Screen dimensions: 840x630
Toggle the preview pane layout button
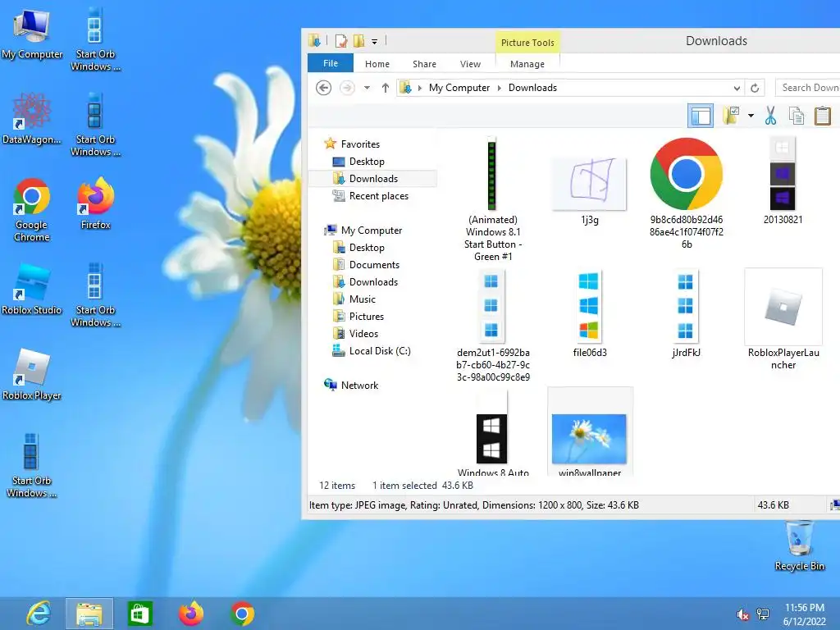[x=701, y=115]
